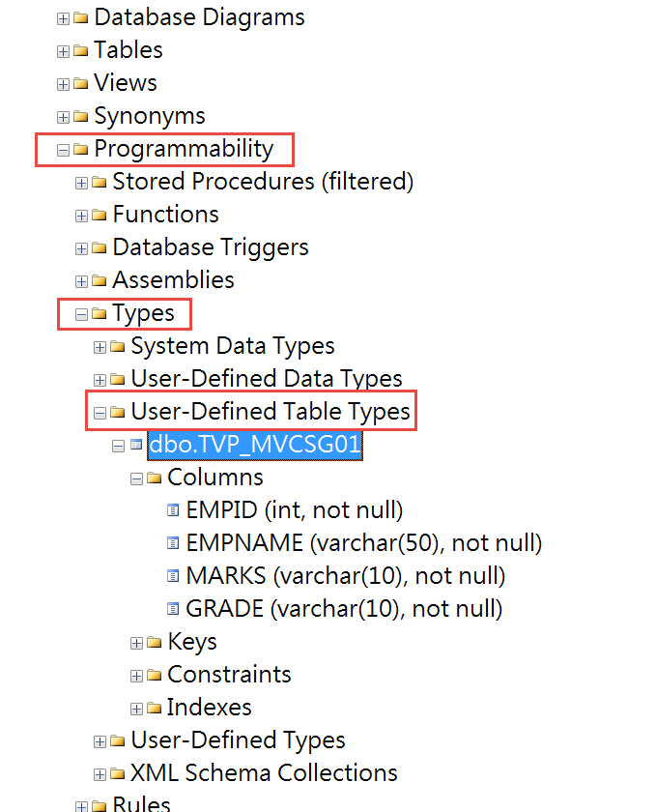Select the Synonyms folder label
The width and height of the screenshot is (656, 812).
[x=150, y=117]
